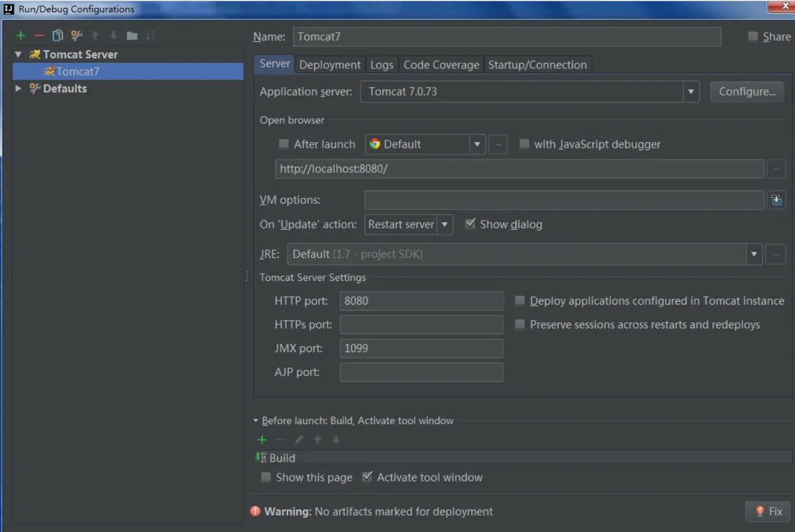This screenshot has height=532, width=795.
Task: Open browser list ellipsis button
Action: pos(498,144)
